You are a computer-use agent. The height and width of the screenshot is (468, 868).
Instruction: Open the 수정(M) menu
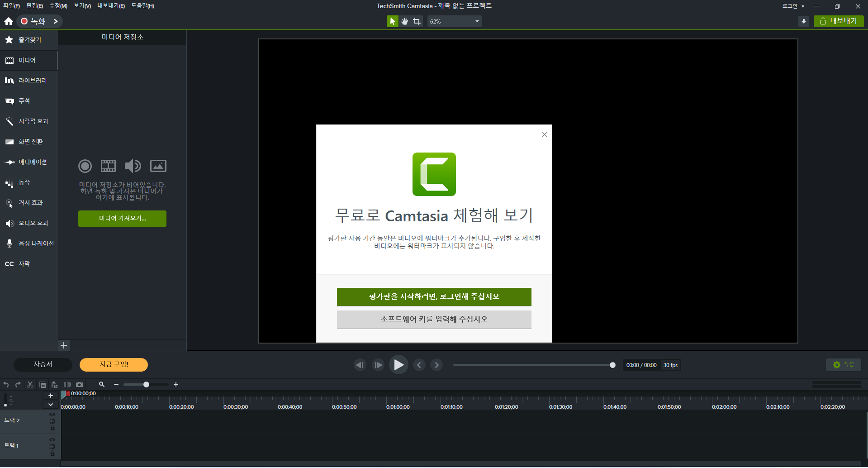[x=58, y=6]
